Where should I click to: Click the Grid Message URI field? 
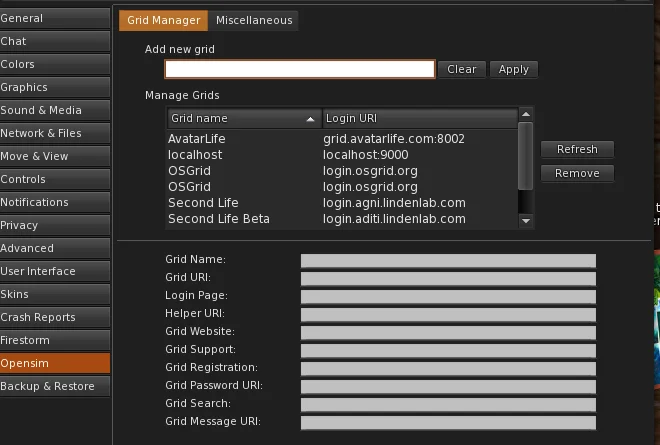[x=448, y=423]
